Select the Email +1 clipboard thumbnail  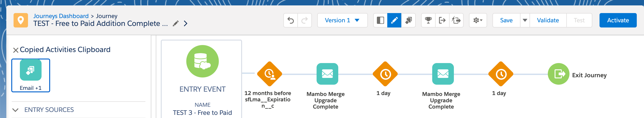point(31,75)
